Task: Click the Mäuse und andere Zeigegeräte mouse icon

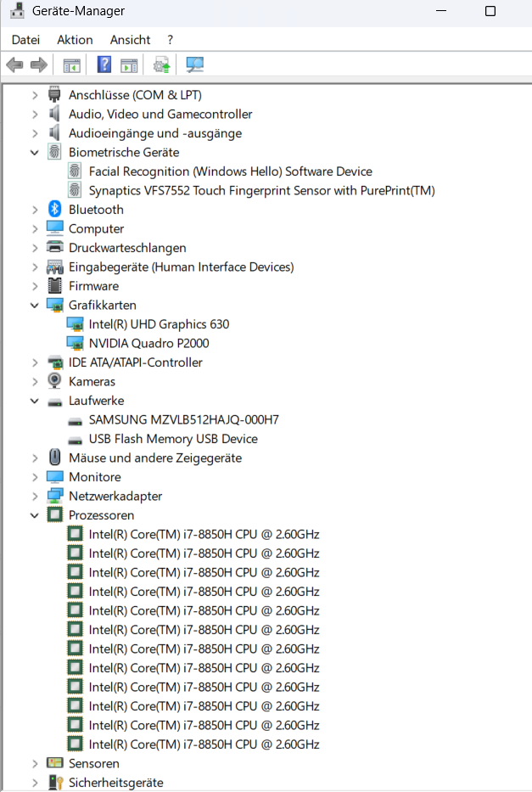Action: click(x=54, y=457)
